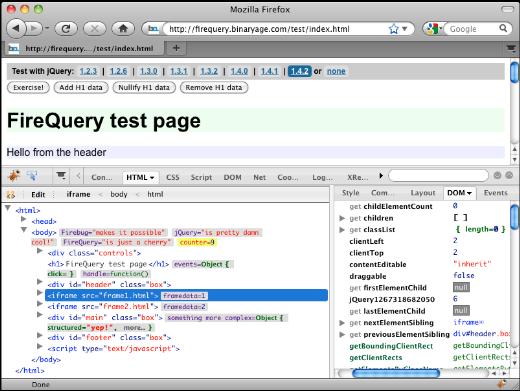Click the jQuery icon left of Edit
Image resolution: width=520 pixels, height=391 pixels.
(11, 195)
